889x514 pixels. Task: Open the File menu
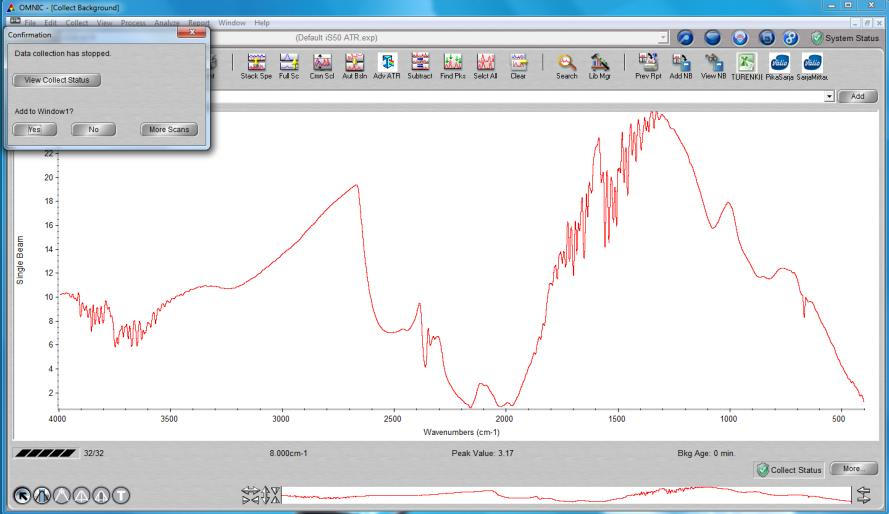pos(30,23)
